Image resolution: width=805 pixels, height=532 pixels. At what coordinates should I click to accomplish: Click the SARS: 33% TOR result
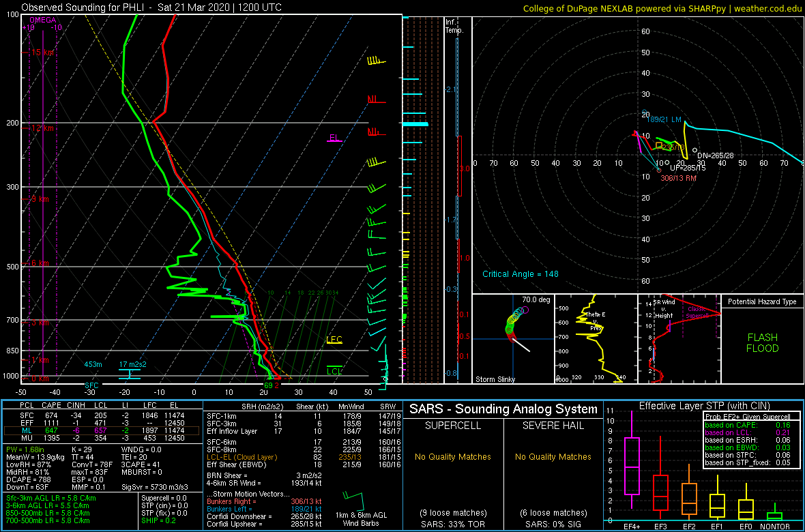tap(454, 523)
